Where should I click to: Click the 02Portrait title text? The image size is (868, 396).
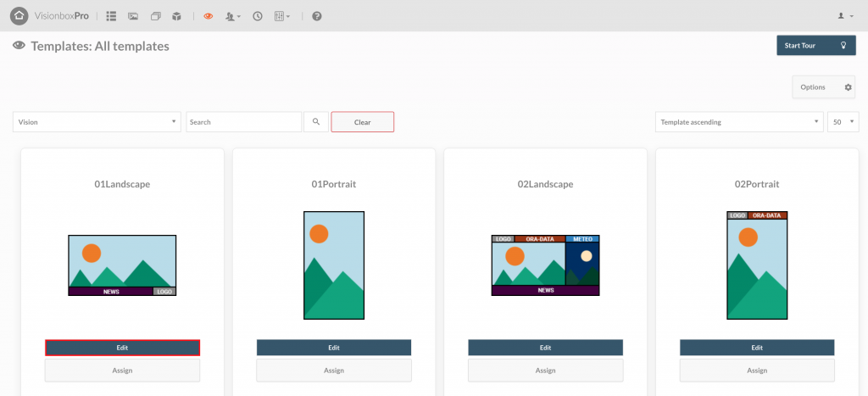point(757,184)
